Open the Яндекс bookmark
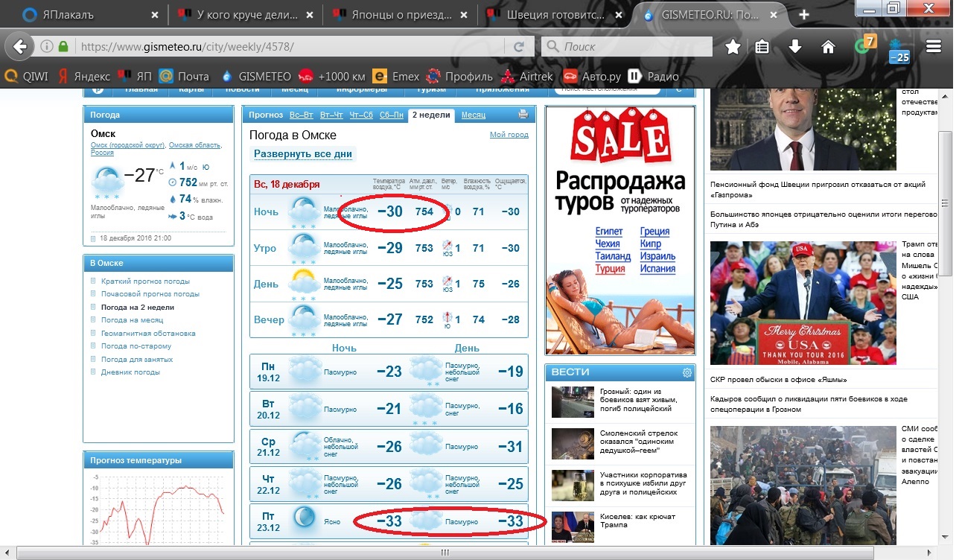Image resolution: width=962 pixels, height=560 pixels. [x=84, y=76]
